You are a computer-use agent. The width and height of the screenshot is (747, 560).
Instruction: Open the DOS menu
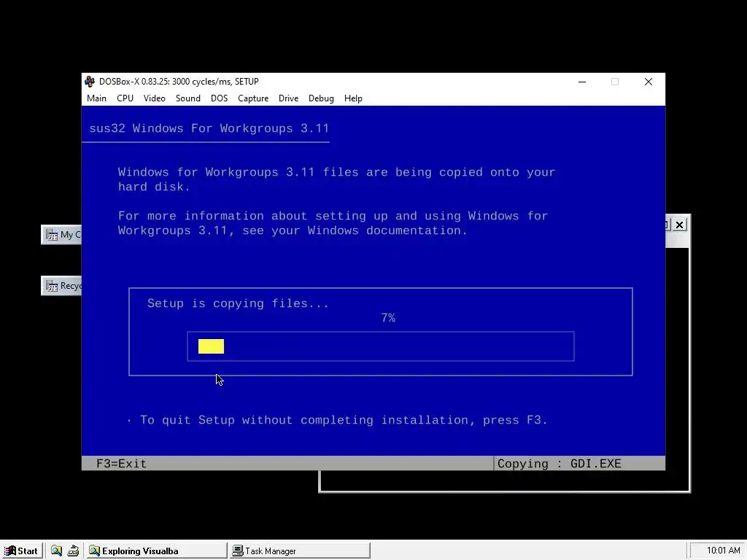click(x=219, y=98)
